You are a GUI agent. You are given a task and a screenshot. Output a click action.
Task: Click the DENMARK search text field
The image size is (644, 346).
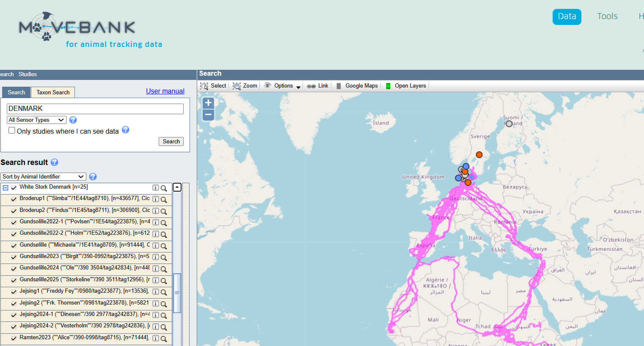tap(95, 109)
